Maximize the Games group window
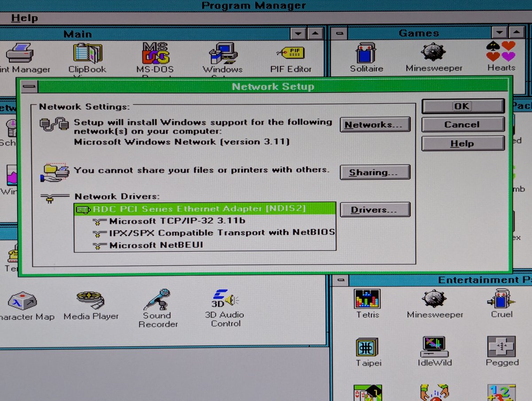Screen dimensions: 532x401 coord(516,32)
